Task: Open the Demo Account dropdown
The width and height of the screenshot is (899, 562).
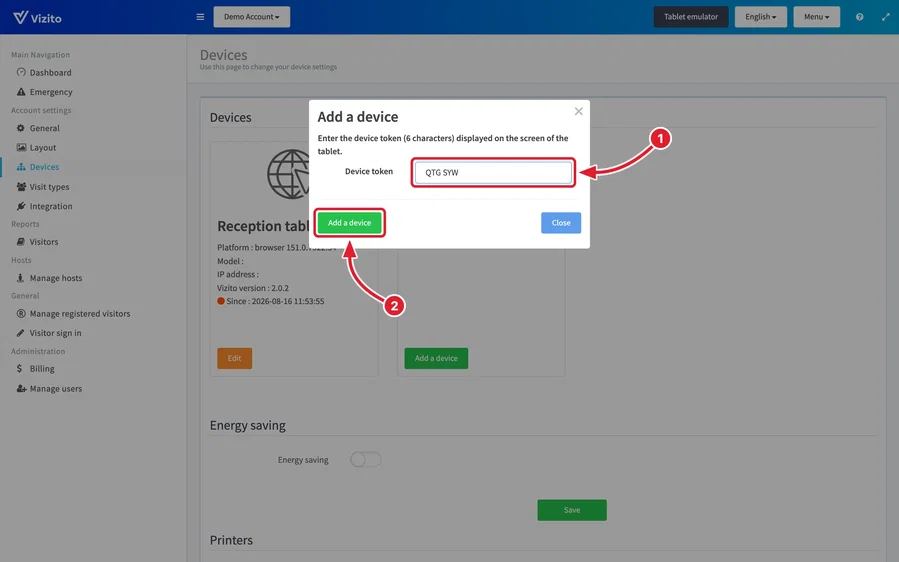Action: click(x=252, y=17)
